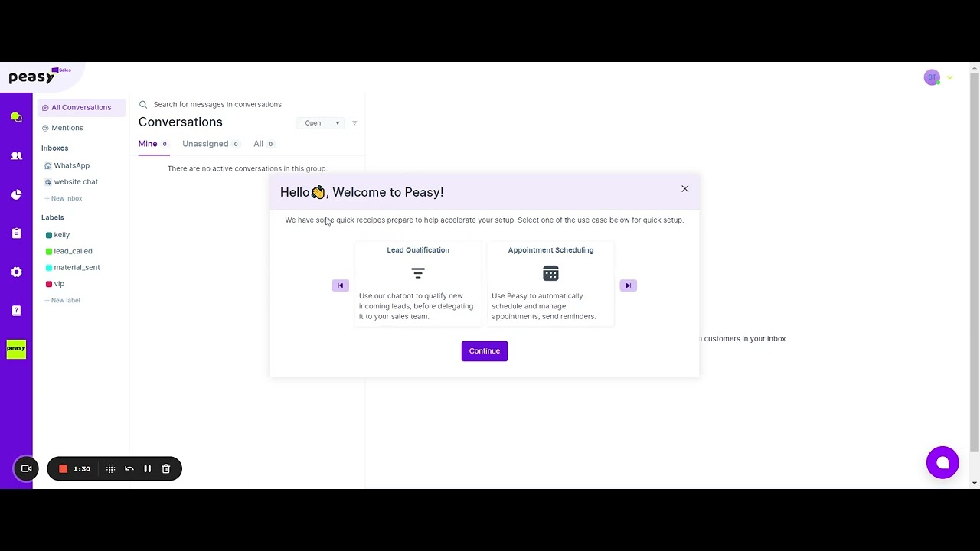The image size is (980, 551).
Task: Click the New label link
Action: (63, 301)
